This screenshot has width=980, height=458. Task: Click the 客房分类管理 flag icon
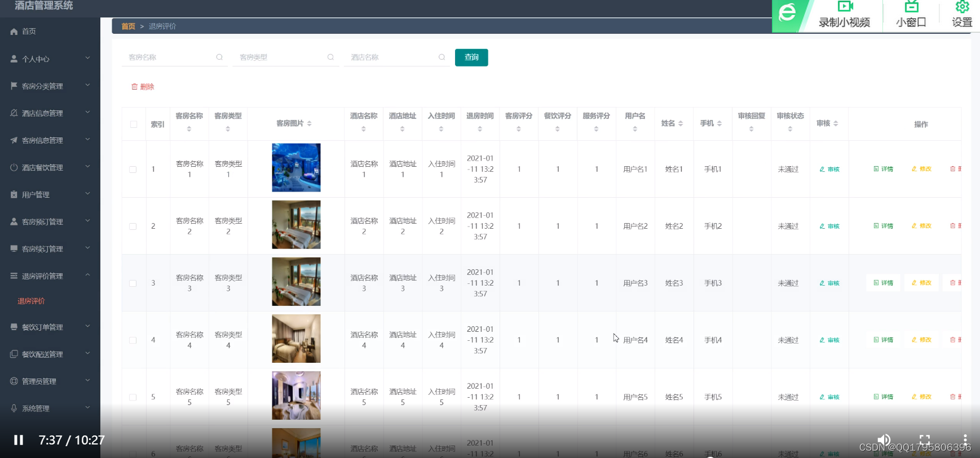14,86
